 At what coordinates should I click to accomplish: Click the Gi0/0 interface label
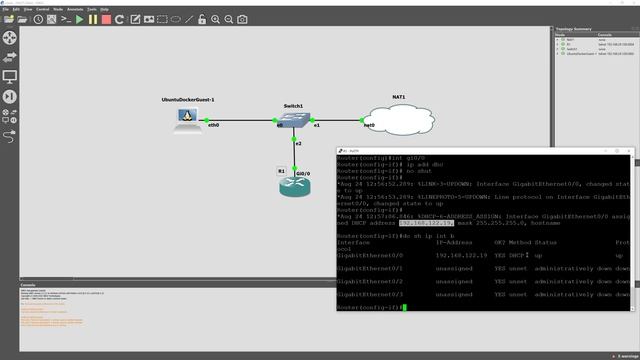pos(303,174)
